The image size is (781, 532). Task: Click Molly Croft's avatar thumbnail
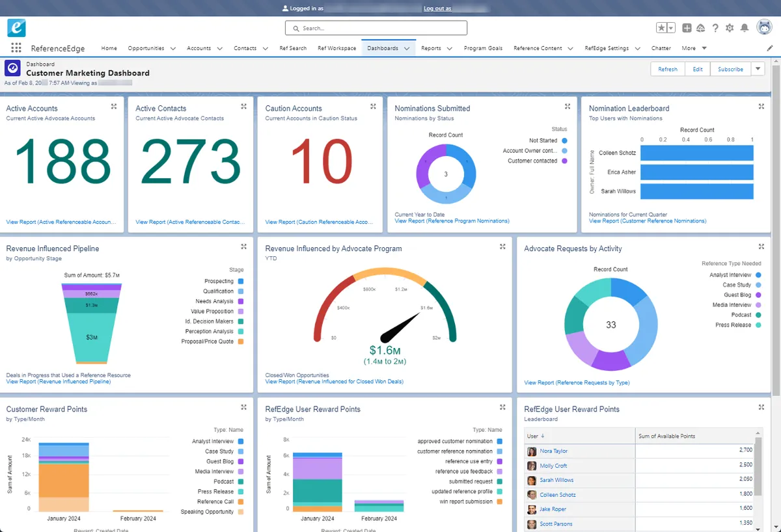click(x=532, y=466)
